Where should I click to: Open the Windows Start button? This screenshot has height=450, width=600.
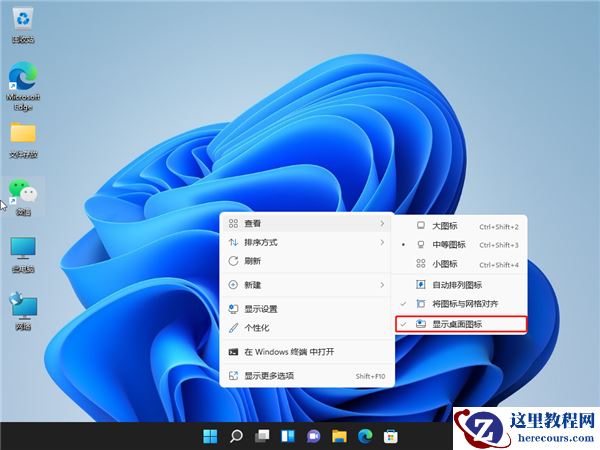coord(210,436)
